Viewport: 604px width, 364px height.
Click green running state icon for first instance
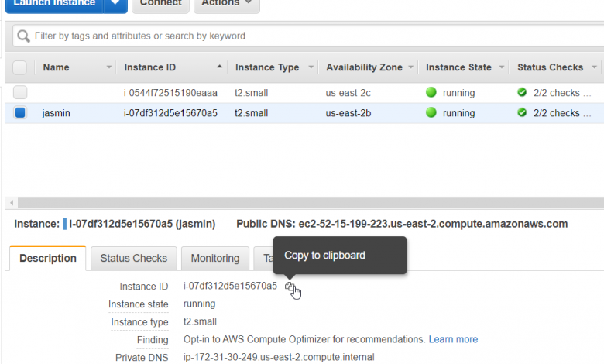[x=431, y=93]
